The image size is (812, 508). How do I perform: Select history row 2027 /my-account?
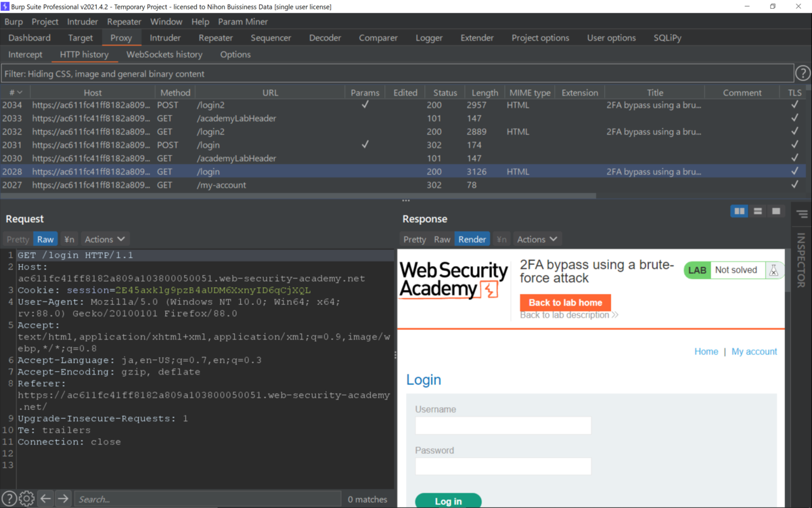pyautogui.click(x=402, y=185)
